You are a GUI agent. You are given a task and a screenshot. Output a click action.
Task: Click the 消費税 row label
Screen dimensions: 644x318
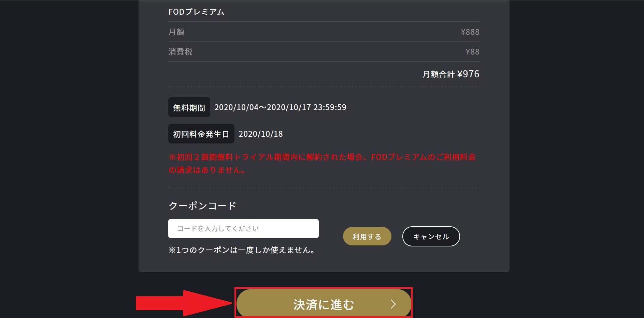180,51
